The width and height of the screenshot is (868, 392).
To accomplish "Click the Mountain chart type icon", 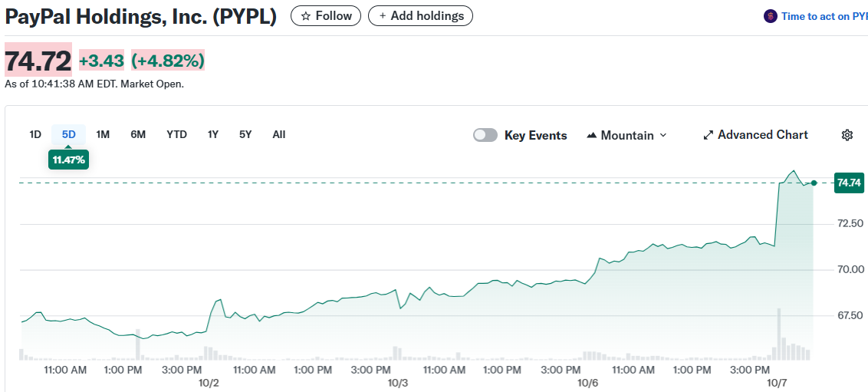I will click(x=591, y=135).
